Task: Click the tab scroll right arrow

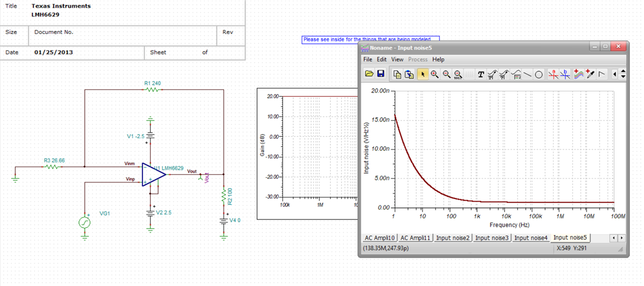Action: (x=621, y=238)
